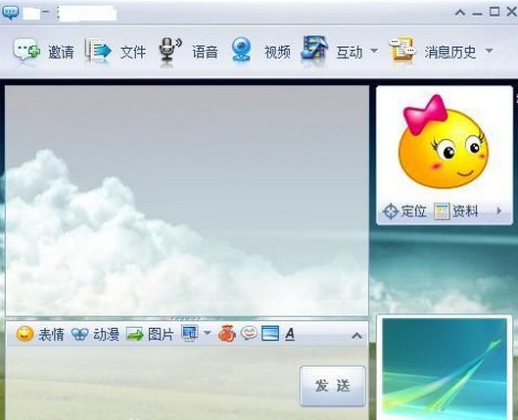Click the 语音 text label
The height and width of the screenshot is (420, 518).
point(206,52)
